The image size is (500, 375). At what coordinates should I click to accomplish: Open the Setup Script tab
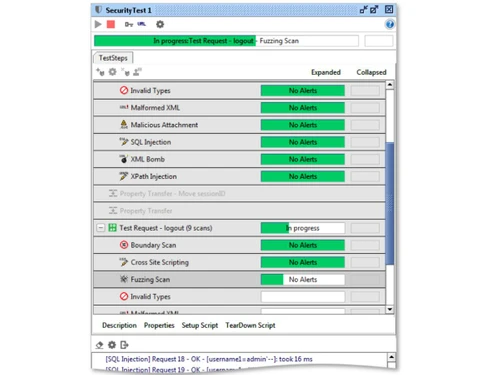click(200, 325)
